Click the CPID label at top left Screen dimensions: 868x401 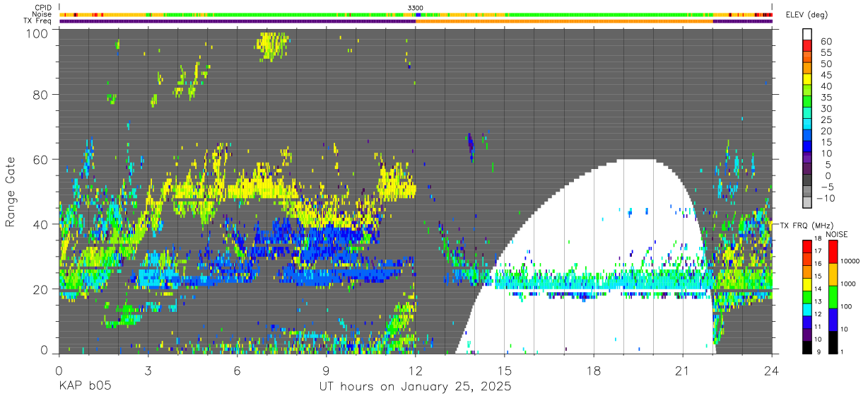point(44,8)
